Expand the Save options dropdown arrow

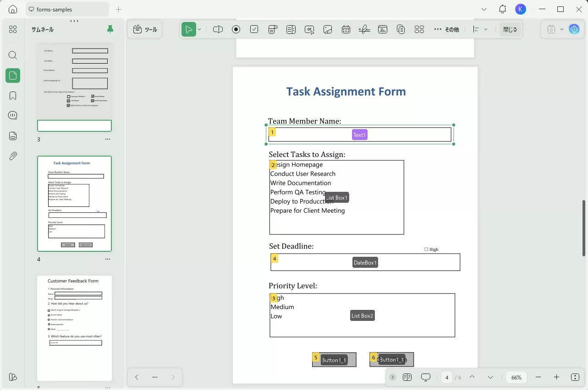coord(562,30)
